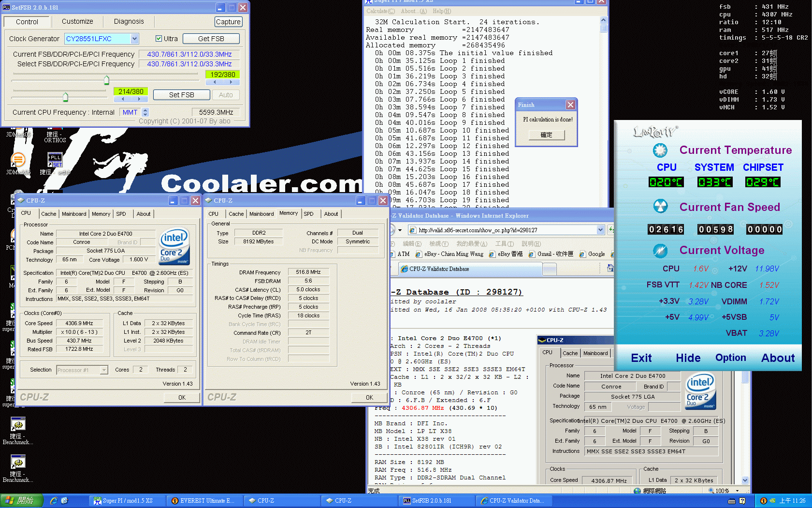Viewport: 812px width, 508px height.
Task: Open the Cache tab in left CPU-Z window
Action: pos(48,214)
